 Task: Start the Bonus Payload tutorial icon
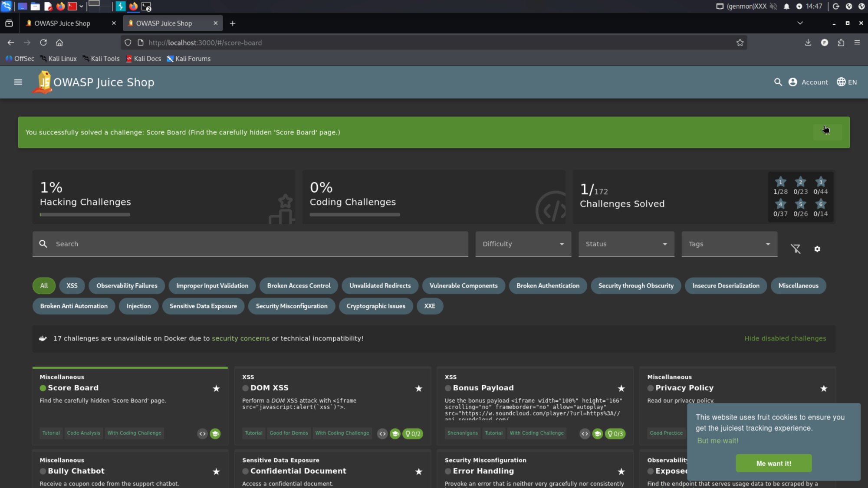pos(598,433)
